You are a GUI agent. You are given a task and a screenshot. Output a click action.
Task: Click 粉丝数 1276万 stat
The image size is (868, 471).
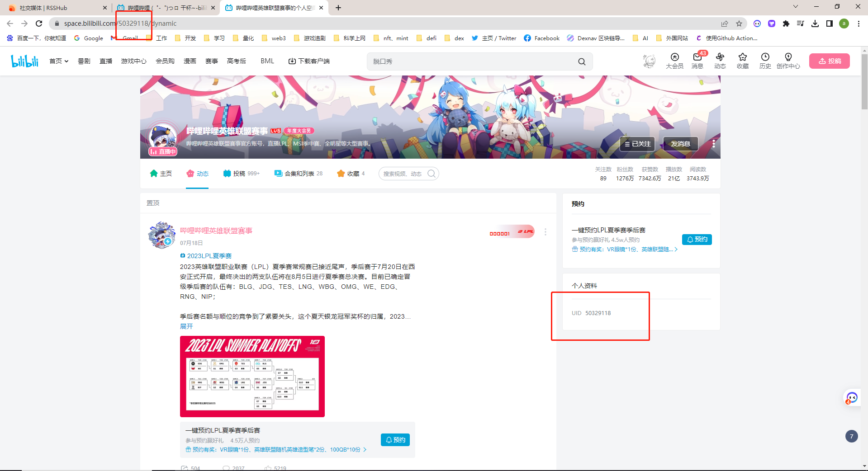(625, 174)
